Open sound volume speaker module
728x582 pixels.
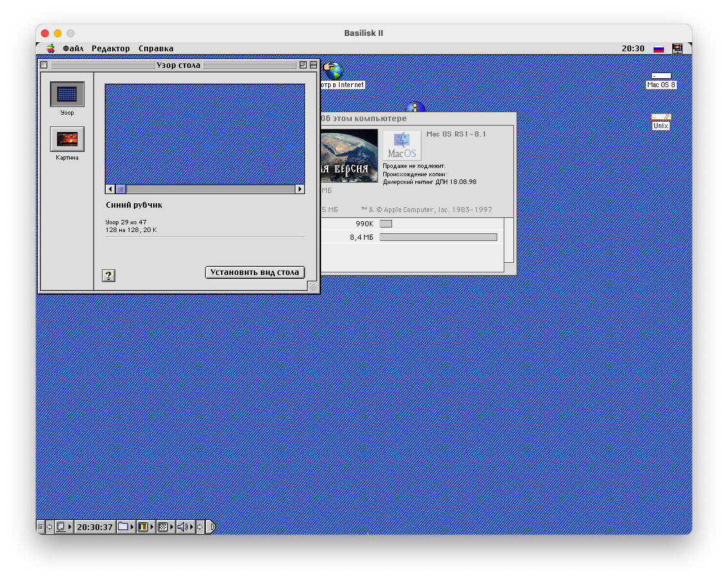[185, 527]
